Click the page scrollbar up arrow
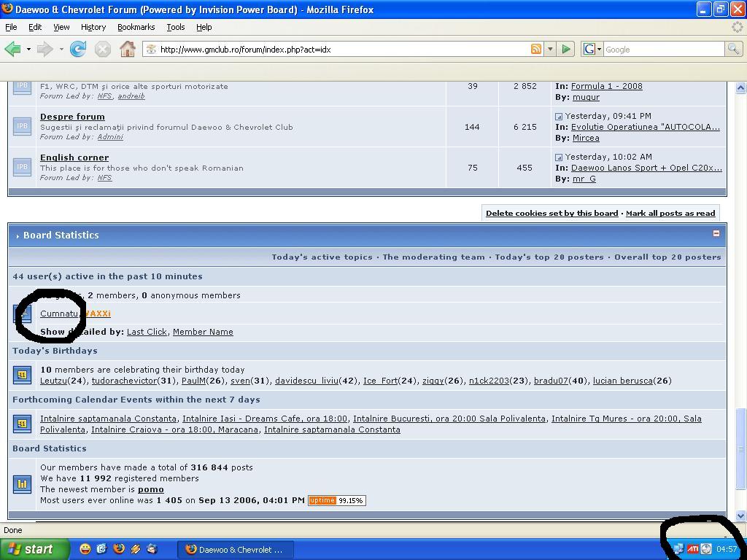The image size is (747, 560). [x=740, y=87]
